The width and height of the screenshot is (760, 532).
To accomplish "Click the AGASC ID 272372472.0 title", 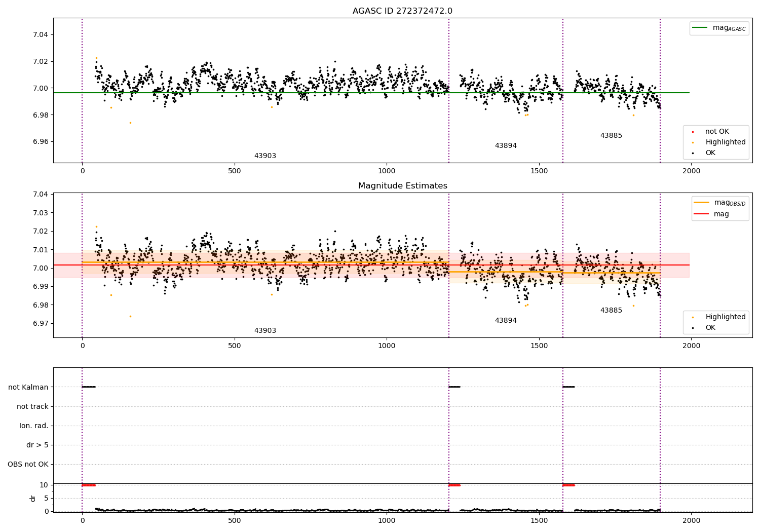I will tap(402, 11).
